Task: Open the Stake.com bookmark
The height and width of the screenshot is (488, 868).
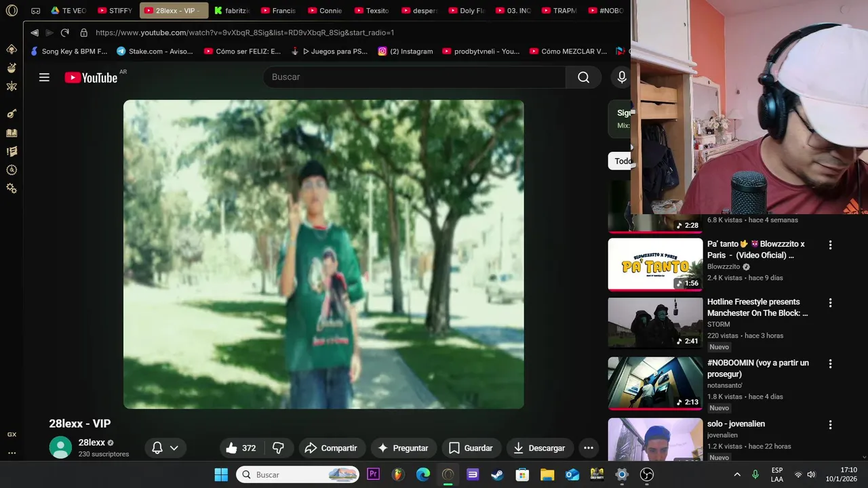Action: click(x=155, y=51)
